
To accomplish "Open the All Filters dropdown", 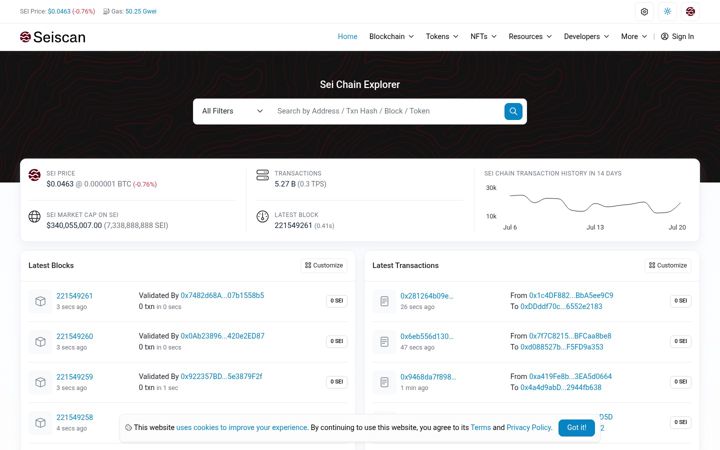I will pos(232,111).
